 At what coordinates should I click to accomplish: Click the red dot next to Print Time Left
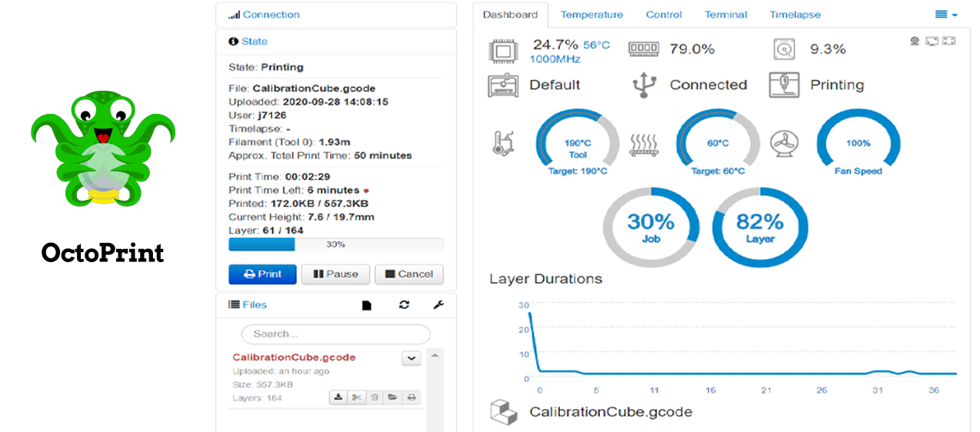click(366, 191)
